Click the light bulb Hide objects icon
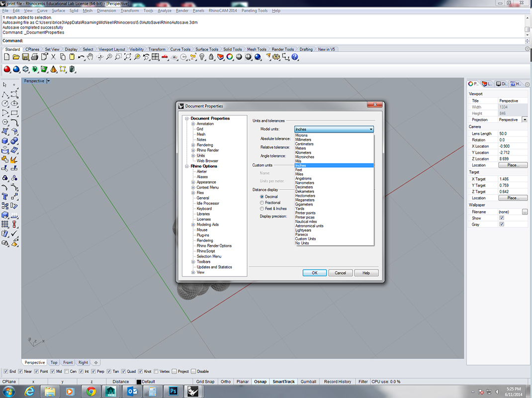Viewport: 532px width, 398px height. [202, 57]
